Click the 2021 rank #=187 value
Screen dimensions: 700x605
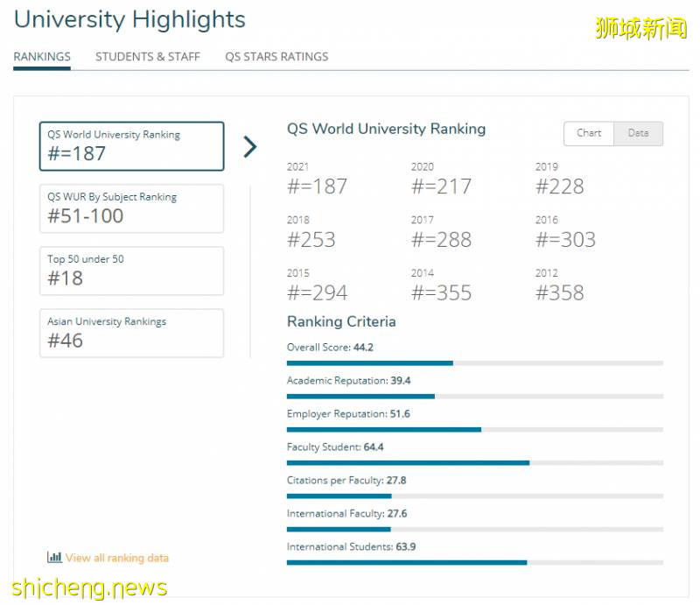point(317,186)
